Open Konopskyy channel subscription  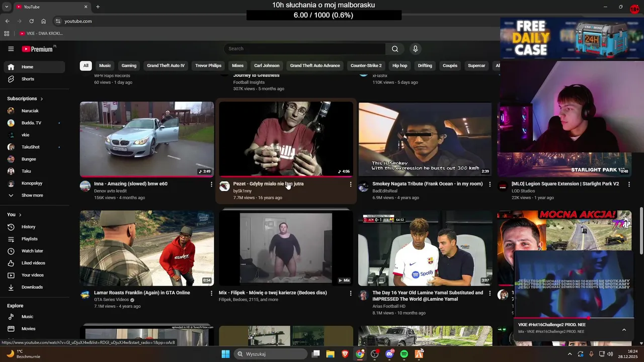(x=34, y=183)
